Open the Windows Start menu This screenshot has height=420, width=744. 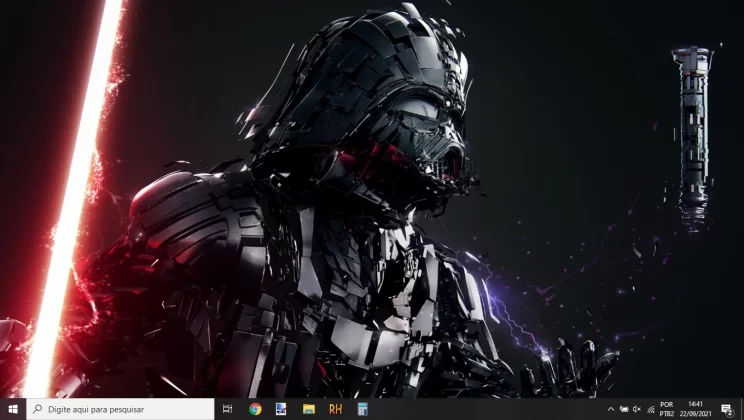[x=13, y=409]
